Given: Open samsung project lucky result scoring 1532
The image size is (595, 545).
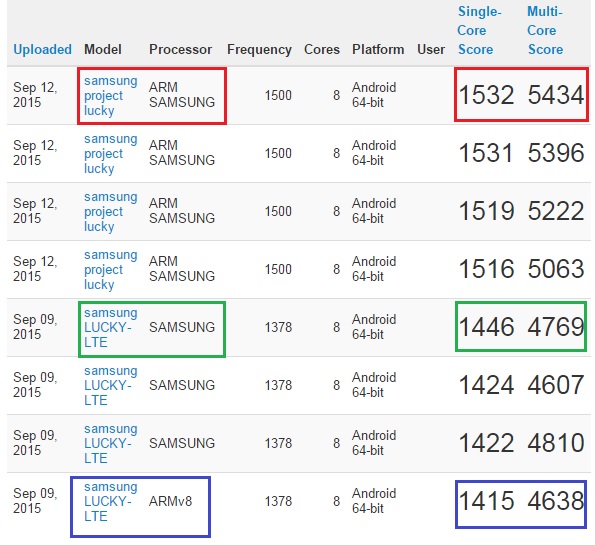Looking at the screenshot, I should tap(110, 96).
